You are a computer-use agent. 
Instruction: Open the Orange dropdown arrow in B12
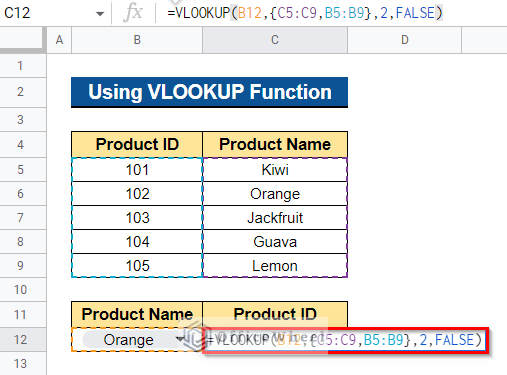click(x=180, y=339)
